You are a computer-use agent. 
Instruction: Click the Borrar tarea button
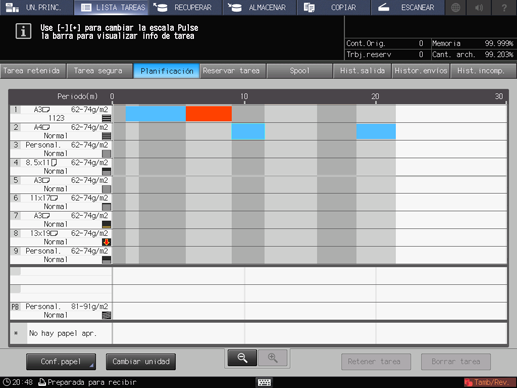(456, 362)
